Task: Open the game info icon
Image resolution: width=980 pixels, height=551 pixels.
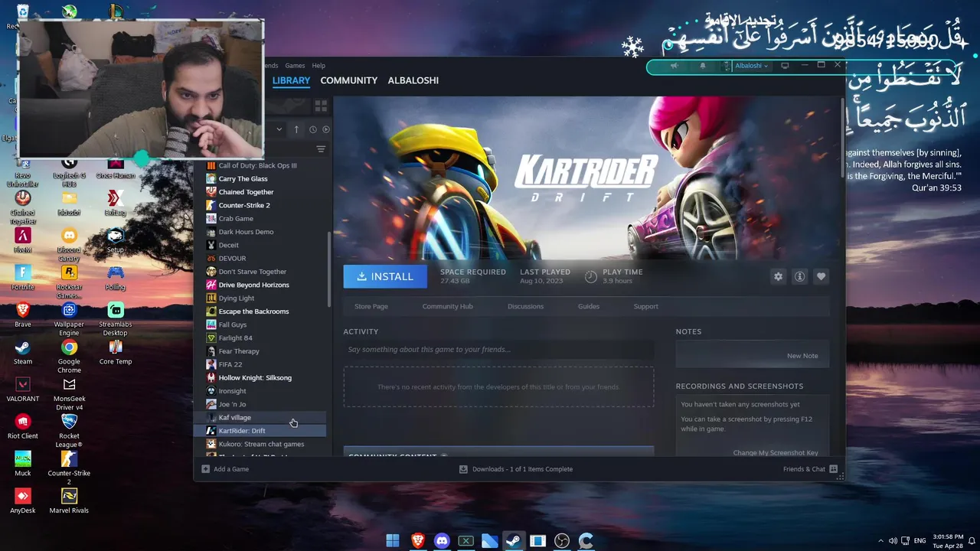Action: (x=799, y=276)
